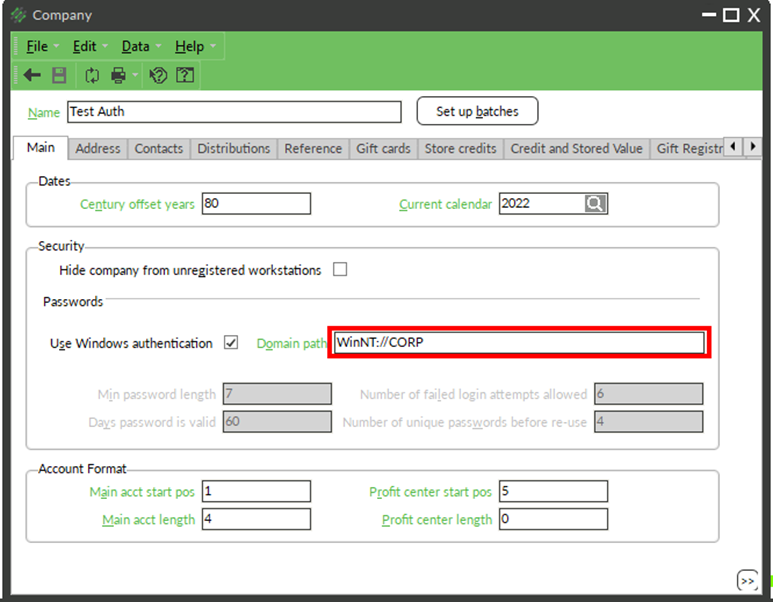Image resolution: width=773 pixels, height=602 pixels.
Task: Maximize the Company window
Action: pos(731,15)
